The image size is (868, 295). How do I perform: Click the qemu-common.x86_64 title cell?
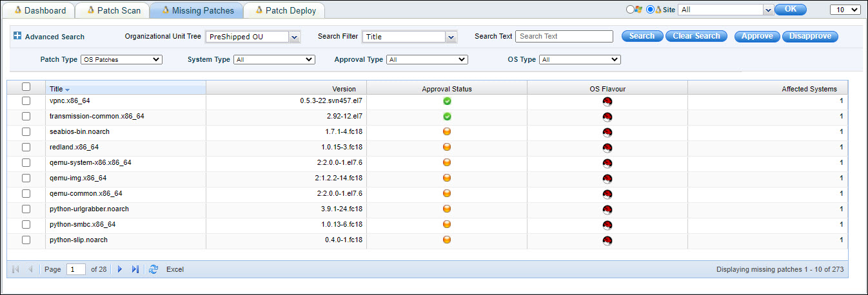(126, 193)
